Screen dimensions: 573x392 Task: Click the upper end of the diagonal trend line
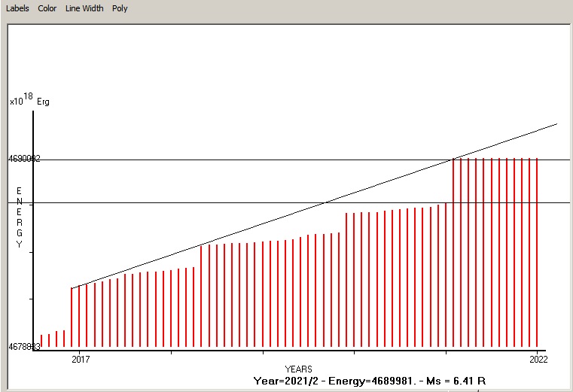554,124
